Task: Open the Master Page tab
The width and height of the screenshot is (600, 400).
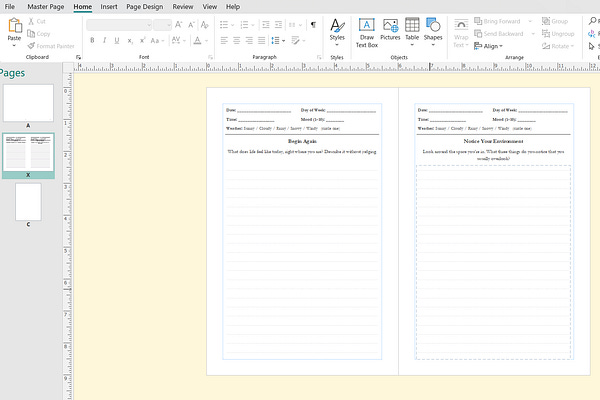Action: pyautogui.click(x=45, y=6)
